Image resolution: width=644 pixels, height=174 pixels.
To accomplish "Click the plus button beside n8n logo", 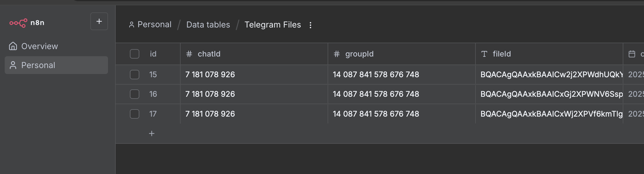I will (99, 21).
